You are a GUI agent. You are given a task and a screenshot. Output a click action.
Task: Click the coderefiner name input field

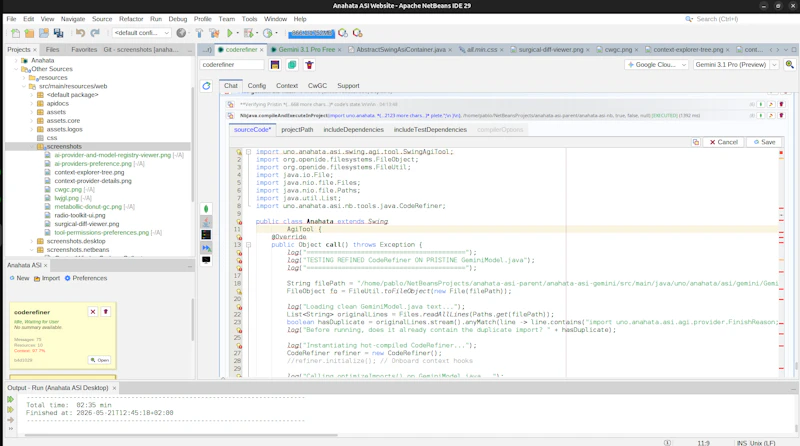[x=232, y=65]
